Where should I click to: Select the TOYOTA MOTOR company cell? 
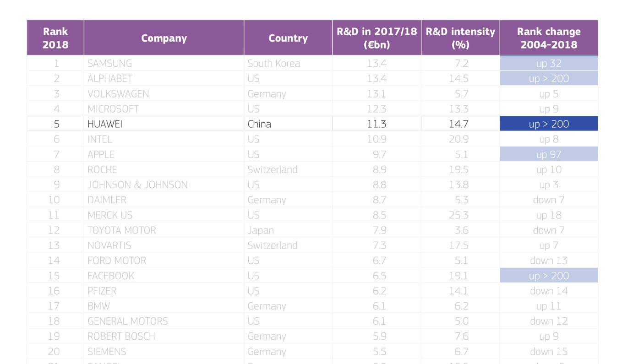tap(164, 230)
